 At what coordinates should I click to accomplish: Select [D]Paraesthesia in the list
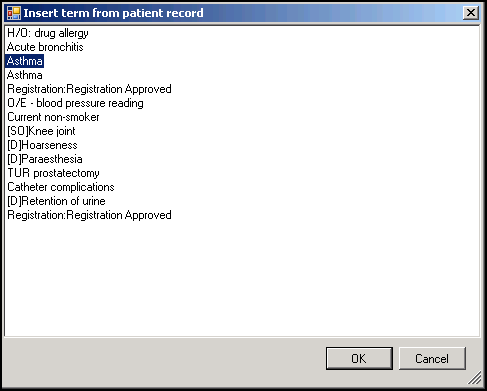tap(45, 159)
